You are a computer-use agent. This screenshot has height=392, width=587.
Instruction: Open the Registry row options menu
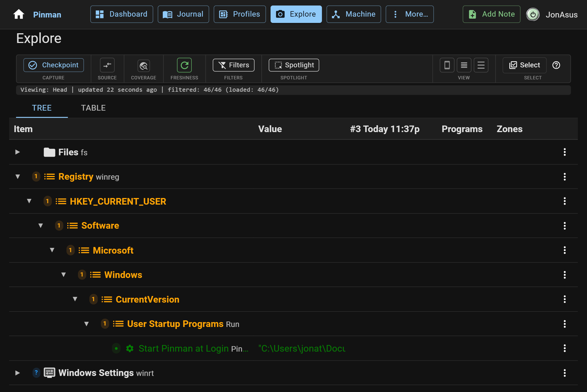pyautogui.click(x=565, y=177)
